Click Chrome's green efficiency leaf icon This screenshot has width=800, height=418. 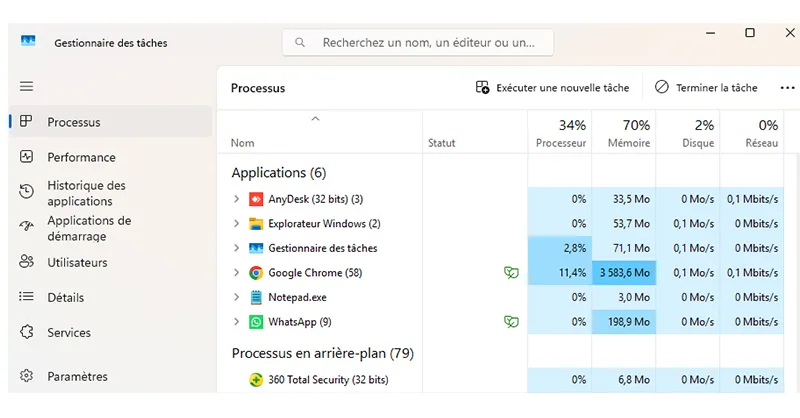click(x=511, y=272)
